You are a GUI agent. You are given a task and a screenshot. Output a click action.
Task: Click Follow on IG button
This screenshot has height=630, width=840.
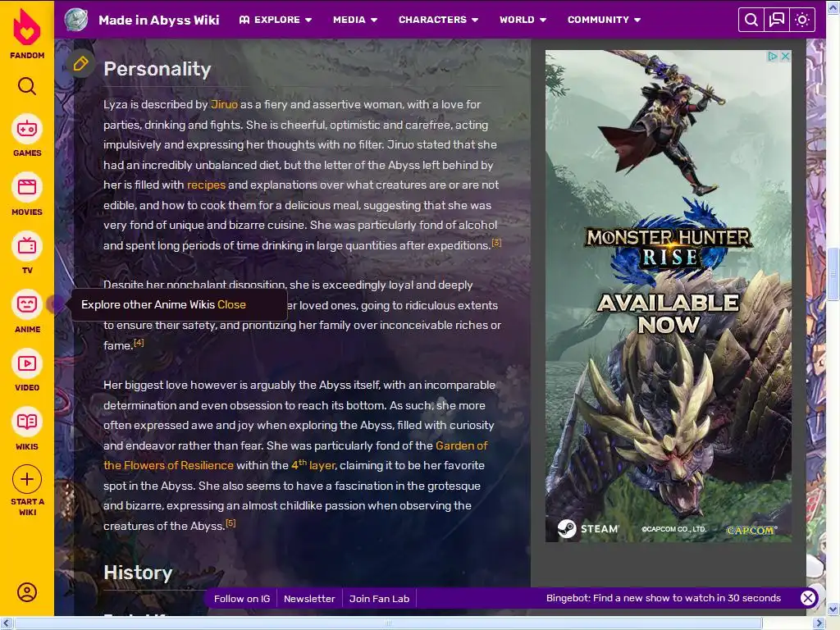pyautogui.click(x=242, y=598)
